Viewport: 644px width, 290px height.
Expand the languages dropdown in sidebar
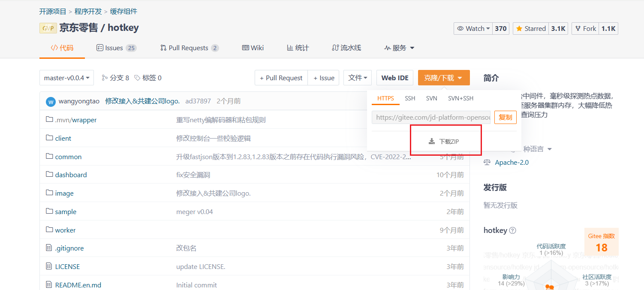point(549,149)
